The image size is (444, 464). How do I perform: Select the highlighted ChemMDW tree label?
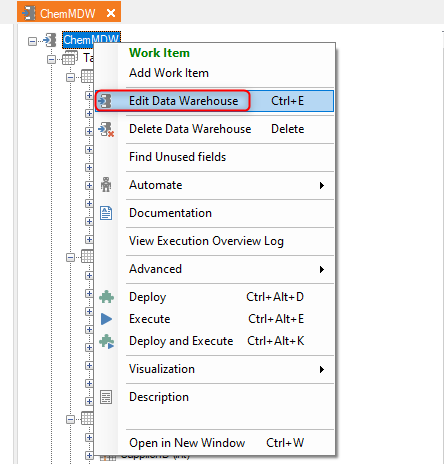91,39
